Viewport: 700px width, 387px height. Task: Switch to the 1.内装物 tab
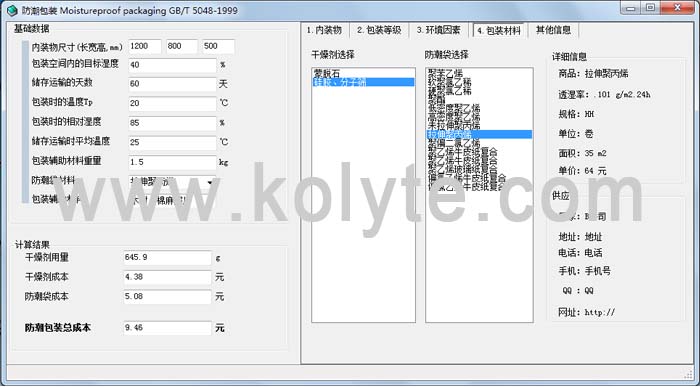tap(325, 30)
